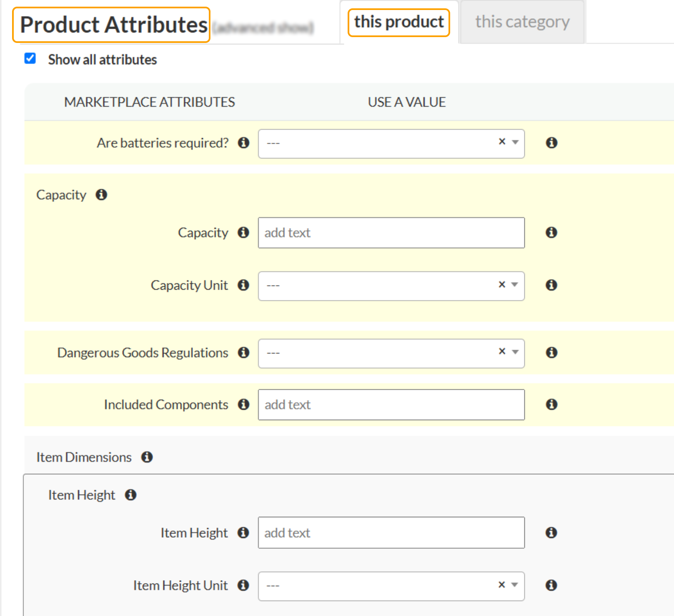The height and width of the screenshot is (616, 674).
Task: Switch to the this category tab
Action: point(522,22)
